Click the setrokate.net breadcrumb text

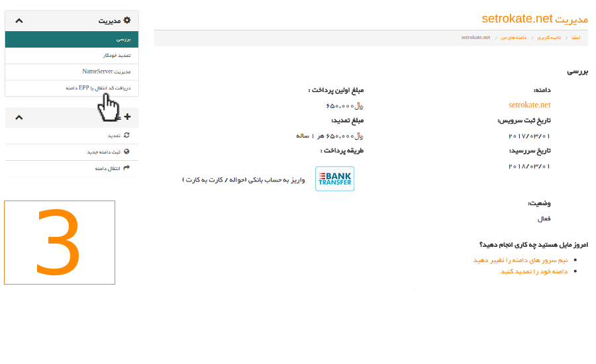(x=475, y=38)
